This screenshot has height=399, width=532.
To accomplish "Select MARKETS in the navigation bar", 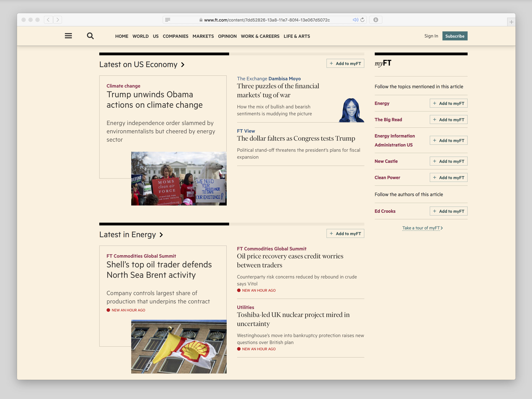I will tap(203, 36).
